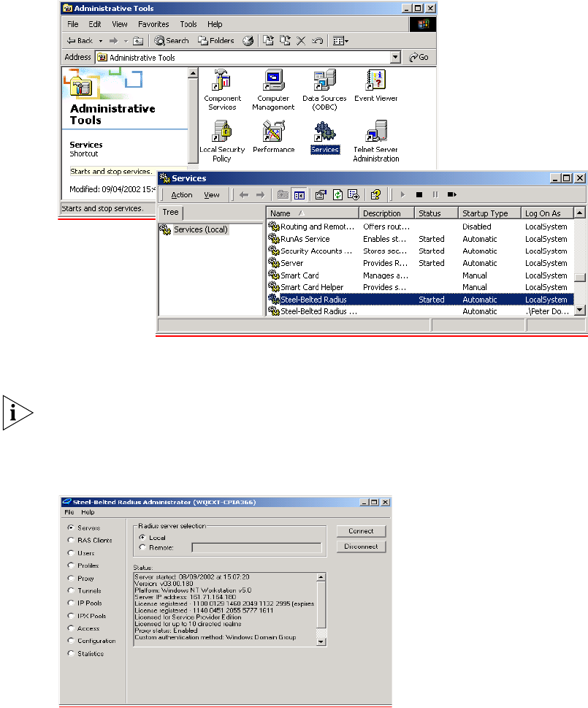Click Show/Hide Console Tree icon

coord(299,195)
